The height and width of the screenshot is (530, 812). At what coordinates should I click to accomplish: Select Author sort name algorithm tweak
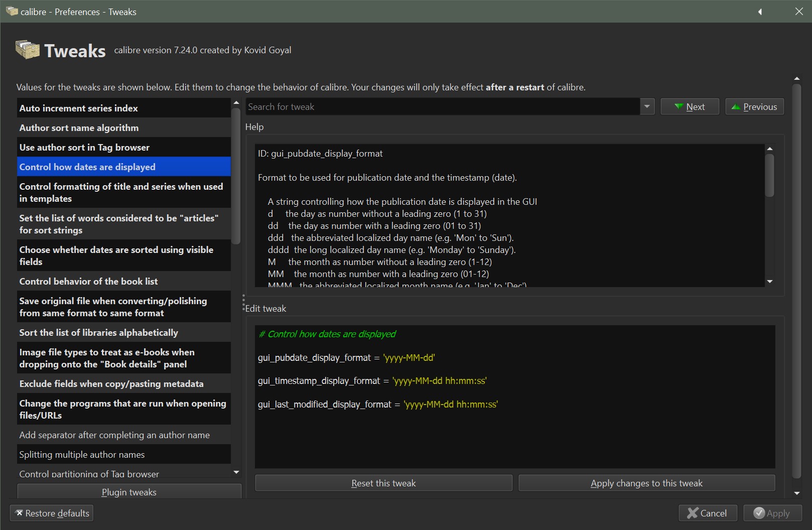point(124,127)
